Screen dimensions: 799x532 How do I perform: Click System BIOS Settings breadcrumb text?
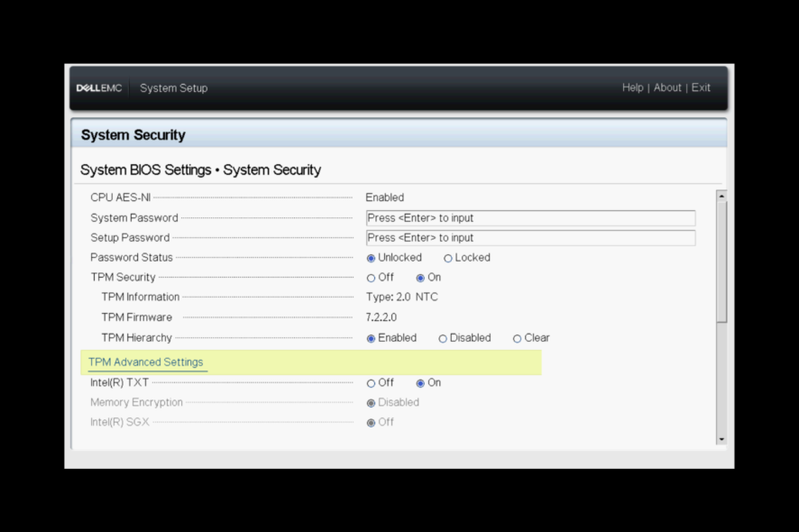(x=146, y=170)
